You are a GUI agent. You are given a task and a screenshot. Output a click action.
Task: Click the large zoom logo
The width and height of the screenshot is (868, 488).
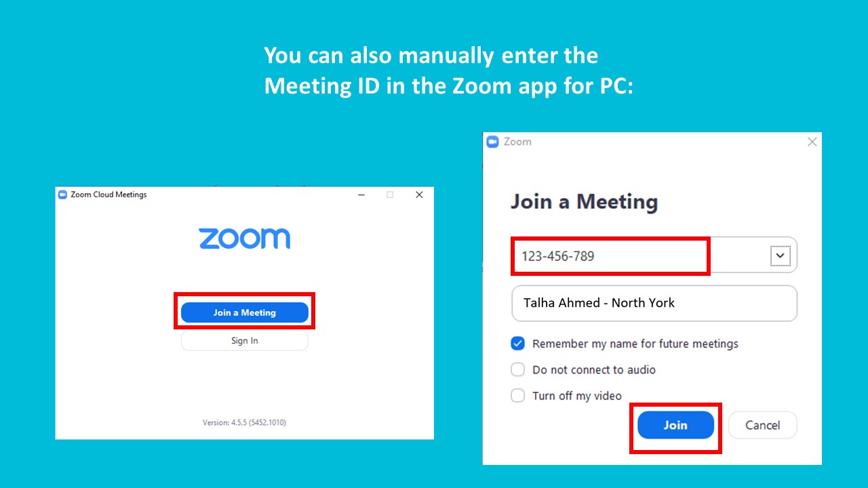coord(245,239)
